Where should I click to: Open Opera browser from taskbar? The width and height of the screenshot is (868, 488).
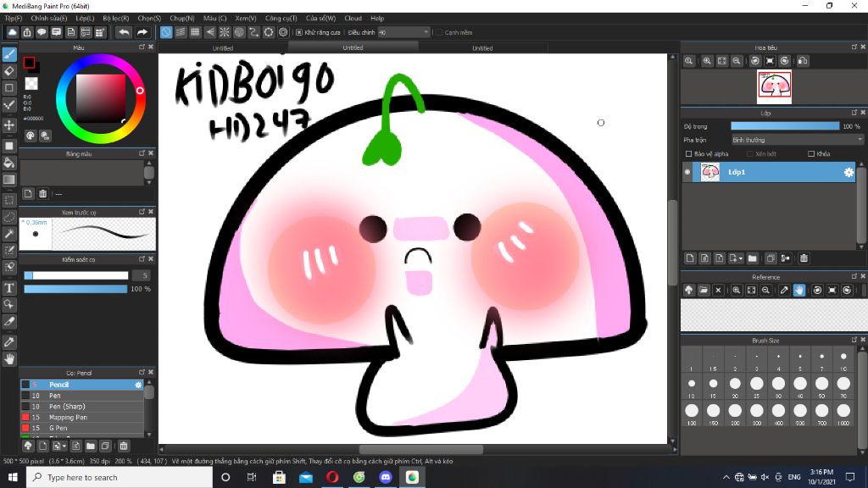(332, 477)
